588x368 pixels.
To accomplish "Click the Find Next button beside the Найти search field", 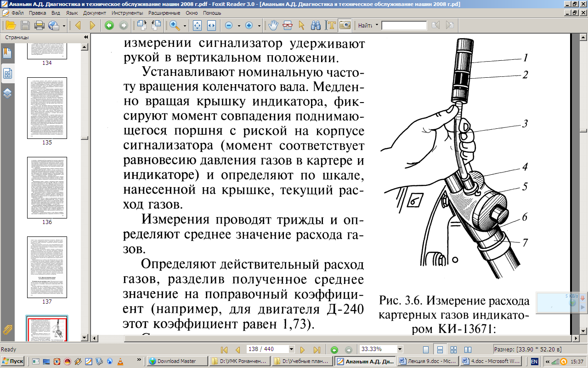I will tap(450, 25).
